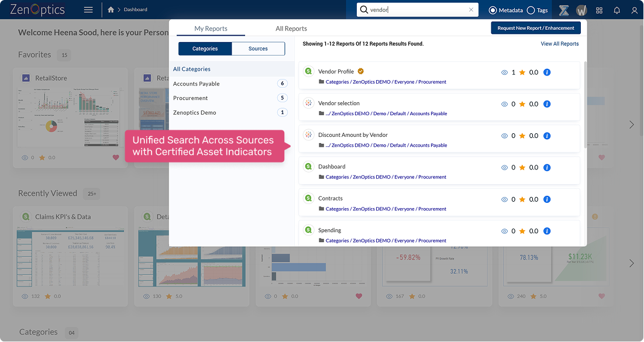Filter by Accounts Payable category

click(197, 84)
